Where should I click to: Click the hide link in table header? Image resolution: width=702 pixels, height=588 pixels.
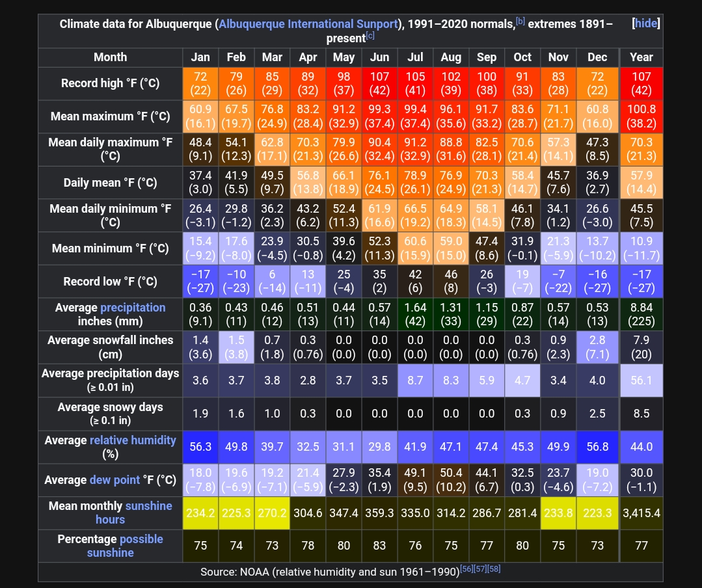coord(646,23)
